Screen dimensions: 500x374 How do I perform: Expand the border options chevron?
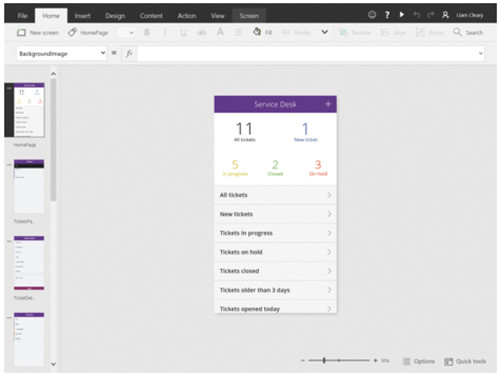[x=324, y=32]
